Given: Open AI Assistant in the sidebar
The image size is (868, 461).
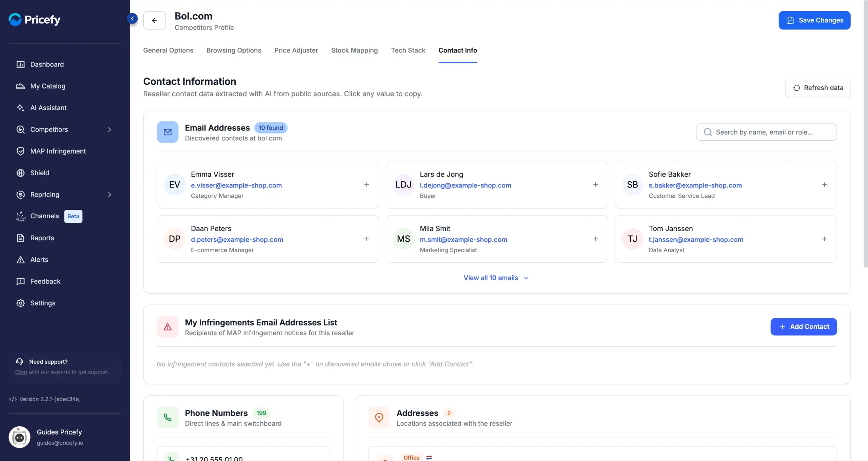Looking at the screenshot, I should pyautogui.click(x=48, y=108).
